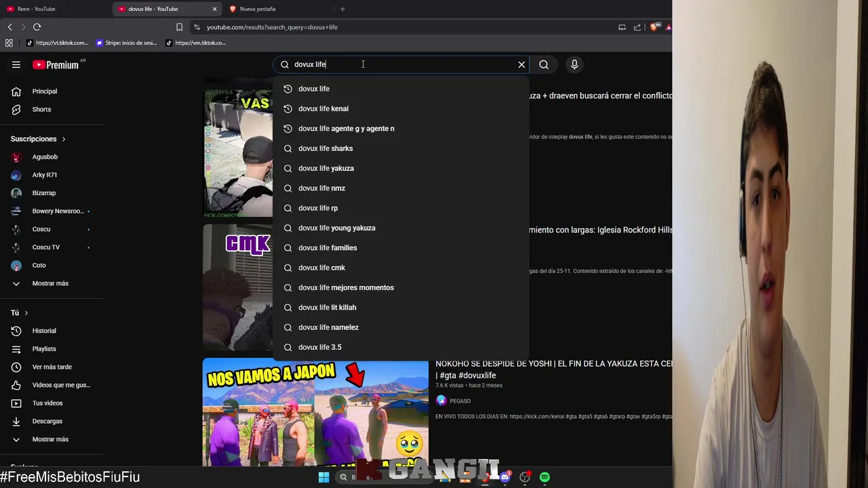Screen dimensions: 868x488
Task: Open the browser apps grid icon
Action: (9, 43)
